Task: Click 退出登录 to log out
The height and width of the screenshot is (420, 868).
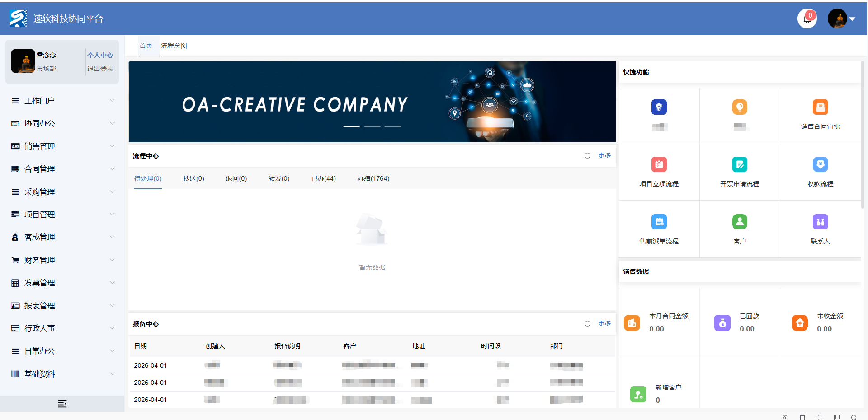Action: click(x=100, y=69)
